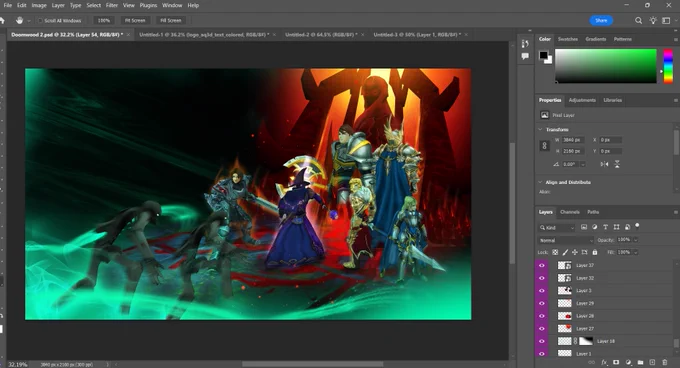Open the Filter menu

[112, 5]
